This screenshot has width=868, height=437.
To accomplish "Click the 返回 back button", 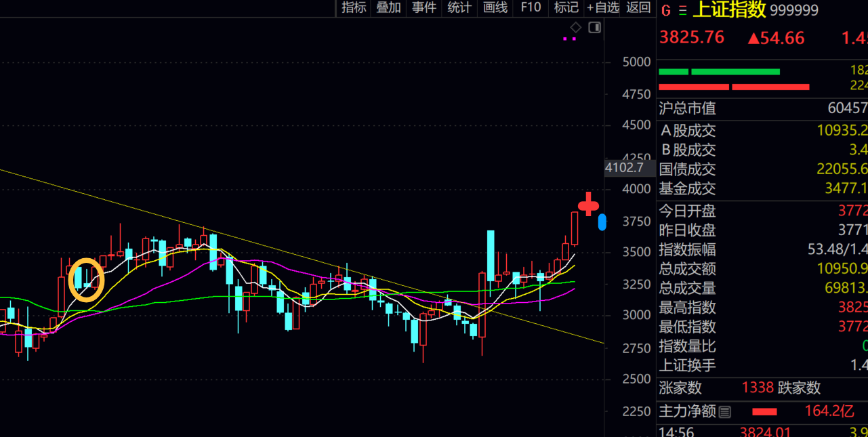I will click(638, 7).
